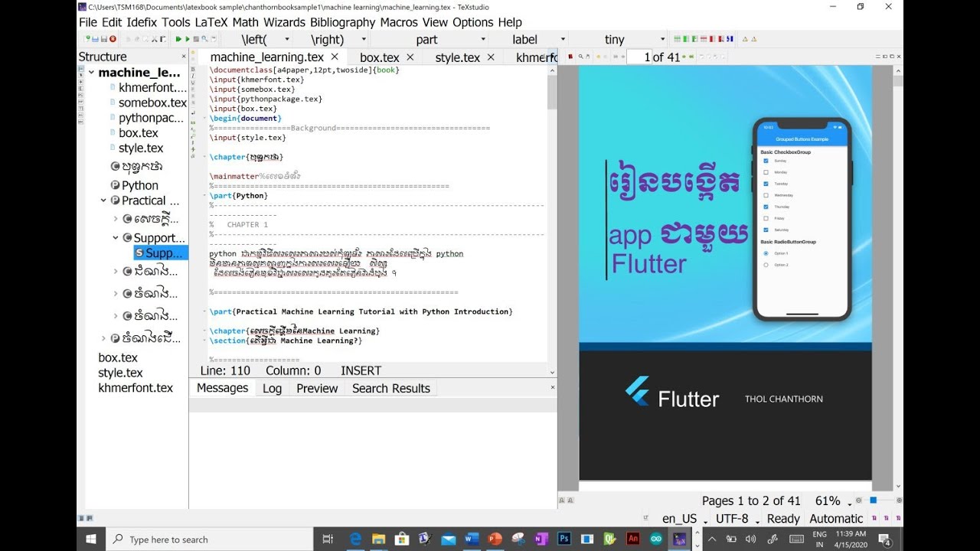Close the Structure panel
Screen dimensions: 980x551
pos(184,57)
